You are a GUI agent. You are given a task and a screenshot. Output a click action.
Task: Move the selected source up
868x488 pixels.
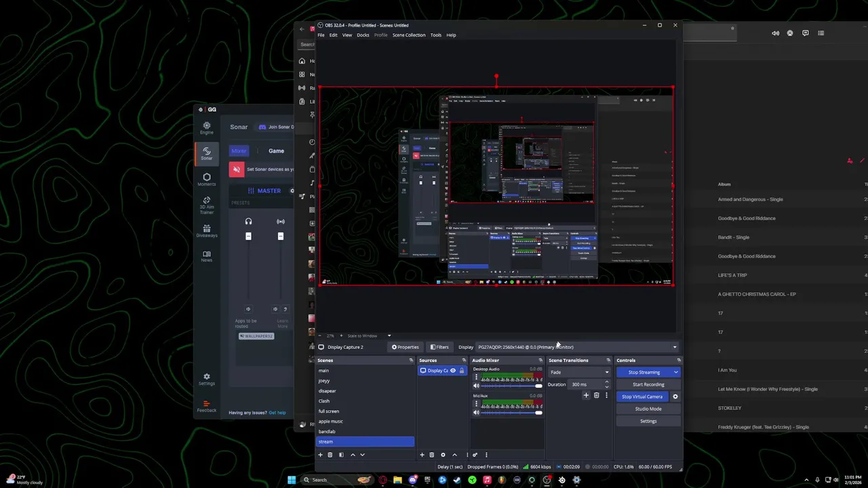(454, 455)
